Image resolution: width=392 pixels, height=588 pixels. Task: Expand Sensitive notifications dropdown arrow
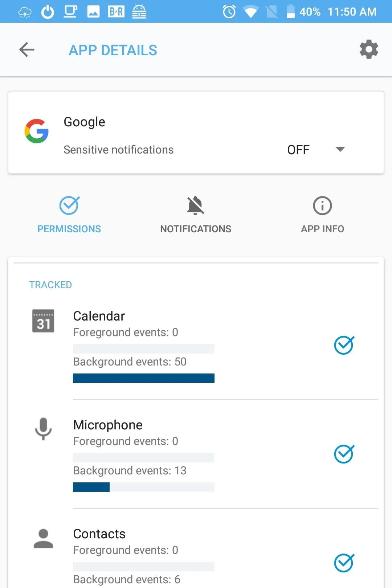click(x=340, y=149)
